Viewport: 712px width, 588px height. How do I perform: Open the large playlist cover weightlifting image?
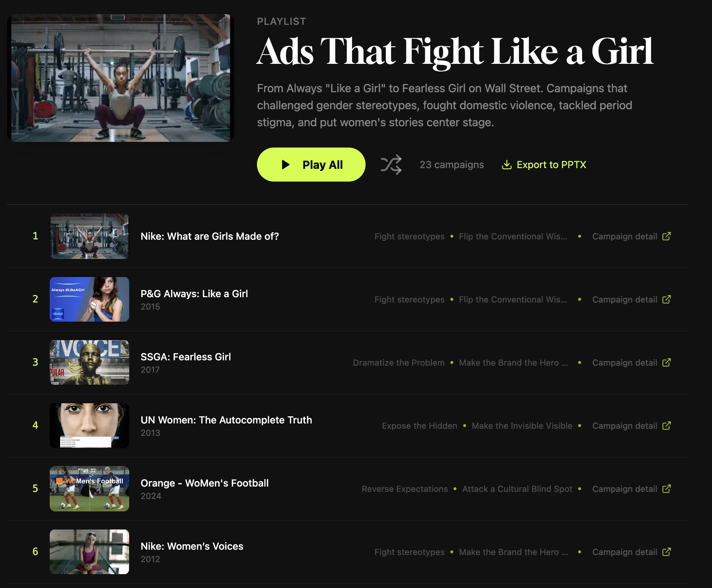tap(120, 78)
